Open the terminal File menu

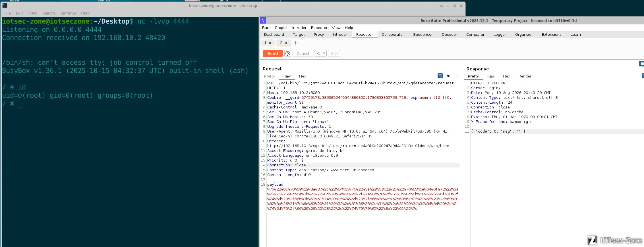point(8,13)
